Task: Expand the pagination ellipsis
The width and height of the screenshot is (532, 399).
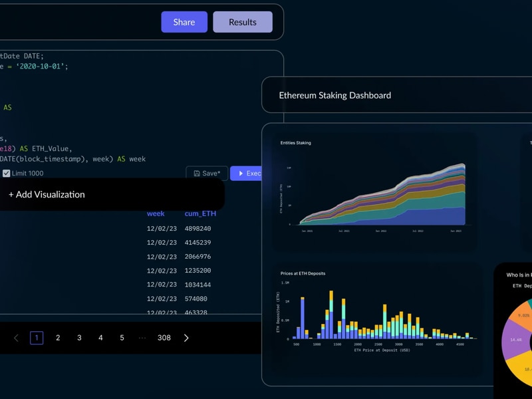Action: (x=142, y=338)
